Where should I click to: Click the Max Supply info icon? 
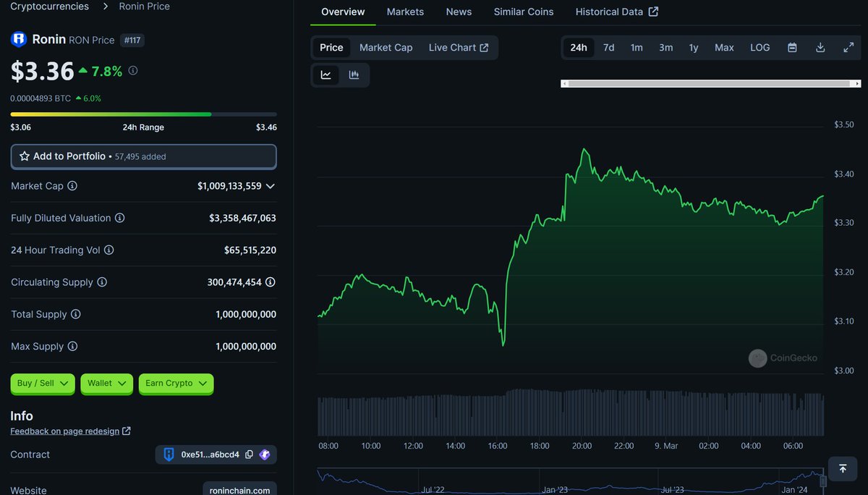pos(73,347)
